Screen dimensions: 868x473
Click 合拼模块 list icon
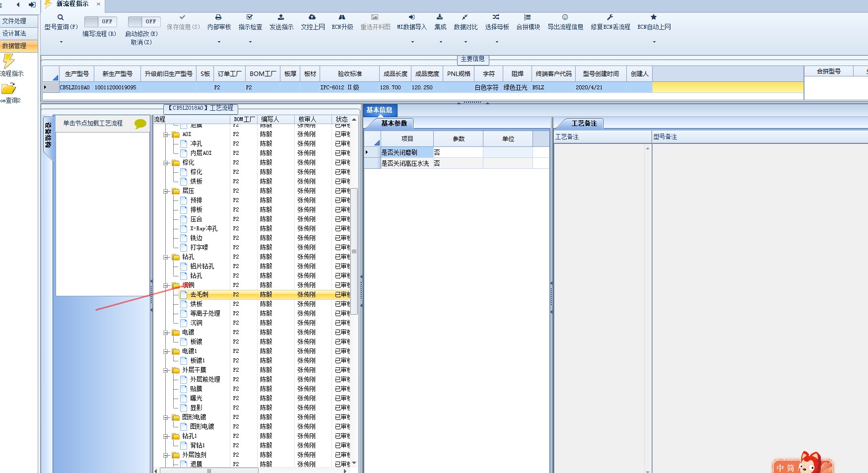(x=528, y=17)
